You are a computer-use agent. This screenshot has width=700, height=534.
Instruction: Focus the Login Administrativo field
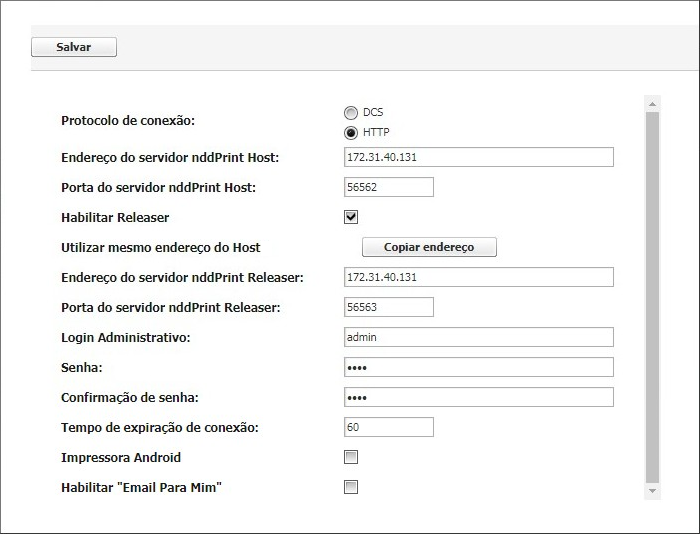pyautogui.click(x=478, y=337)
